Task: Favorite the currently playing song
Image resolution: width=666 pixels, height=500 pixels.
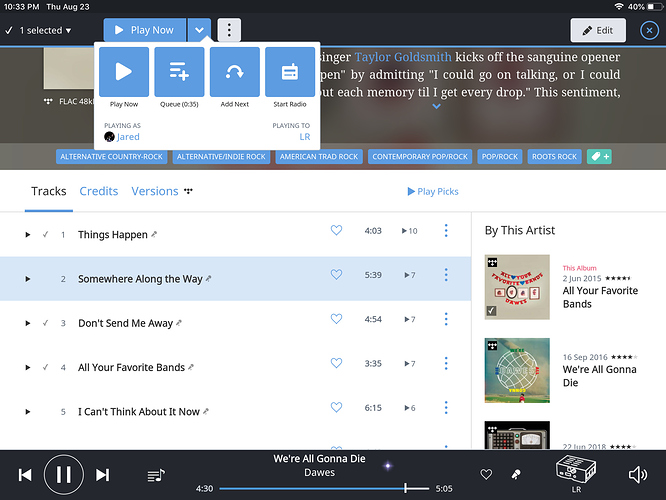Action: 486,474
